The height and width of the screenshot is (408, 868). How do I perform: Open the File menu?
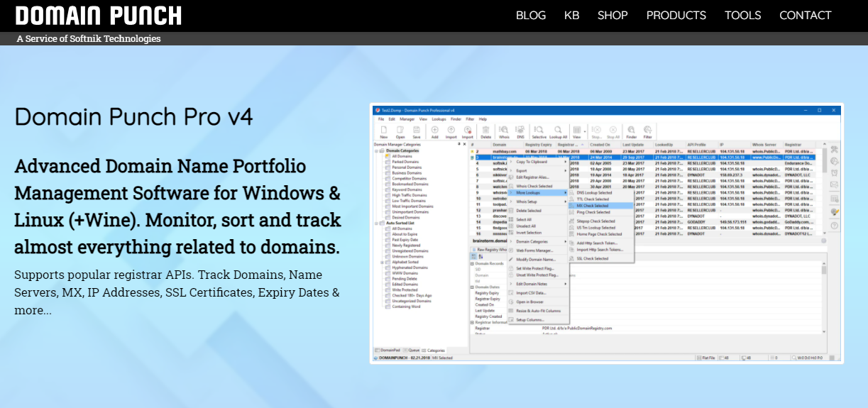click(381, 119)
